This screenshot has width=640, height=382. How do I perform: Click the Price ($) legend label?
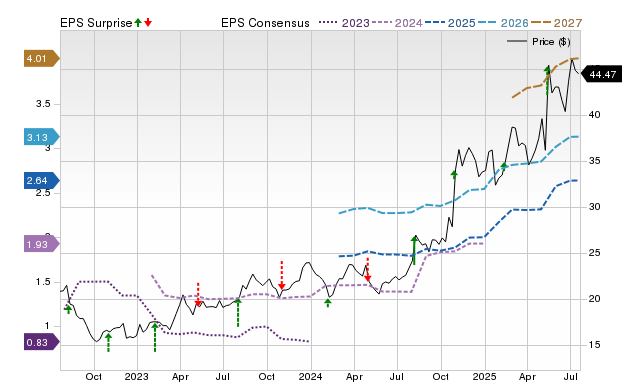coord(551,42)
